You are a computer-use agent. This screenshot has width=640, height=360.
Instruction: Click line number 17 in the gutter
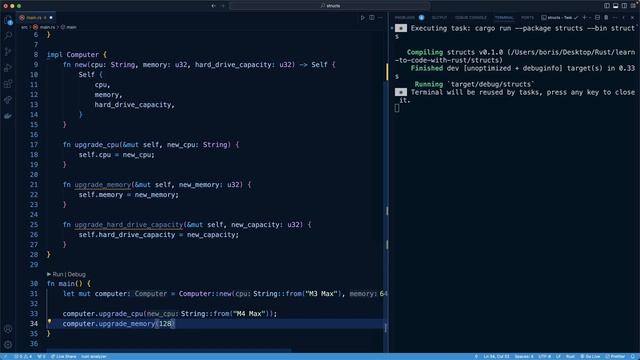[33, 144]
